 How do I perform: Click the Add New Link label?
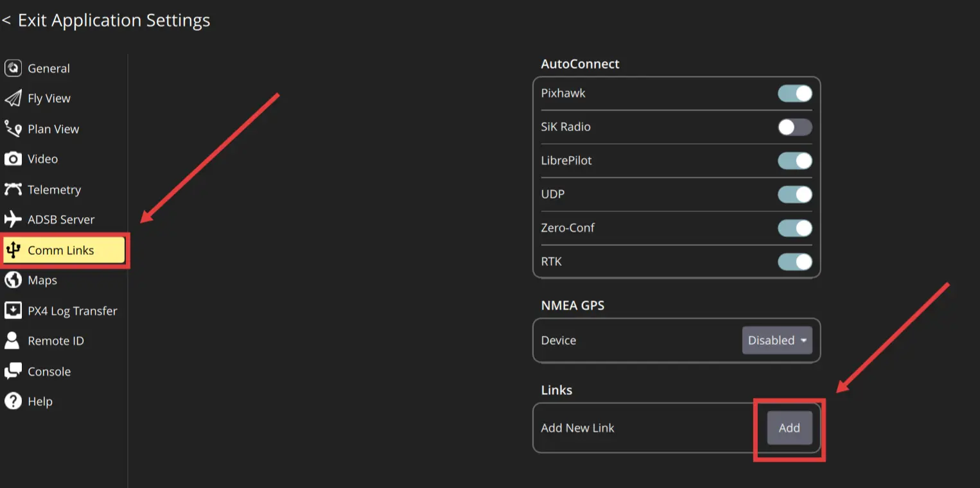[578, 428]
